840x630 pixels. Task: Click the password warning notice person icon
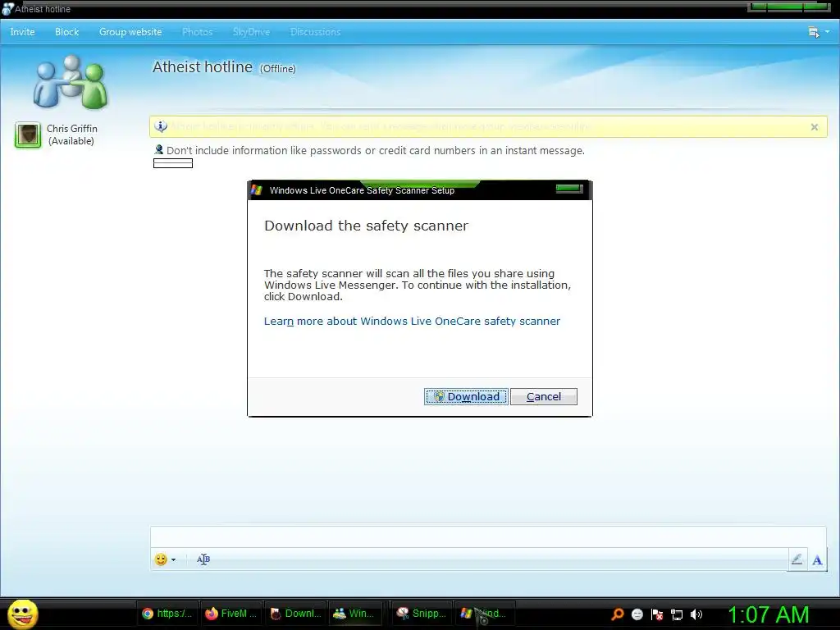click(x=158, y=149)
